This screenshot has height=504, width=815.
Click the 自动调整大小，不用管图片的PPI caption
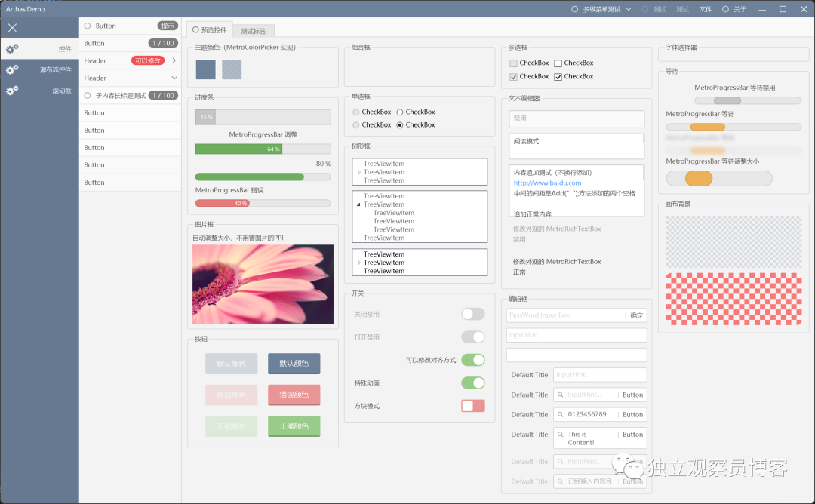[238, 238]
